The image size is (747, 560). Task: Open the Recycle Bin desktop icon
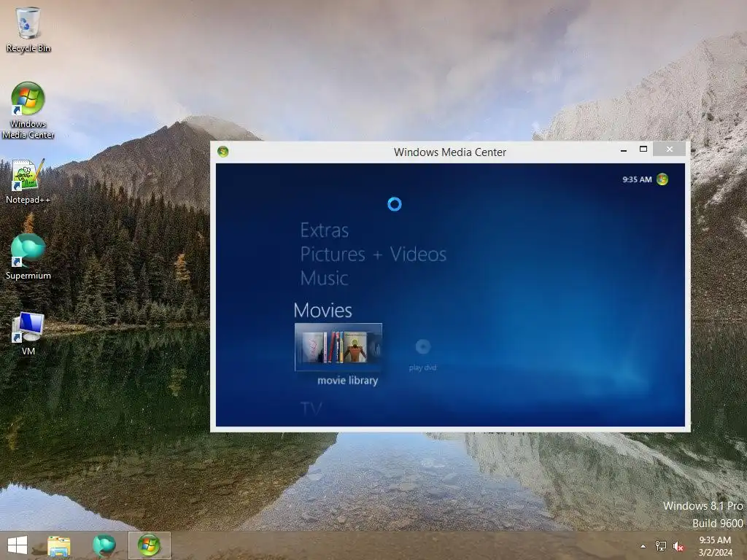pyautogui.click(x=28, y=29)
